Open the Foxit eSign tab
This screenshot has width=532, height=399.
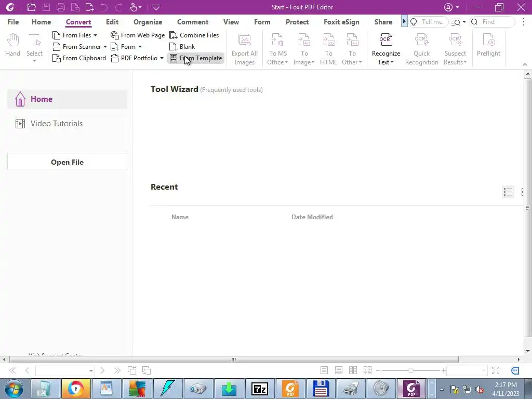coord(341,22)
